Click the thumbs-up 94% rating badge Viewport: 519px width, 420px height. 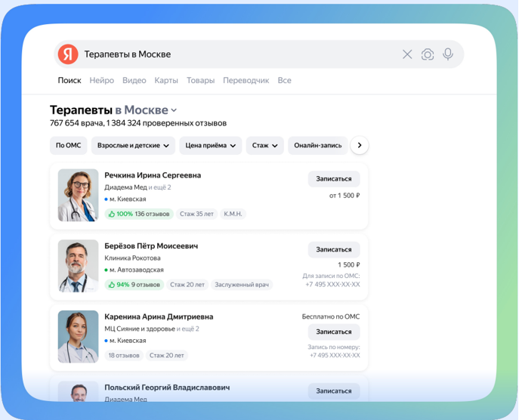tap(134, 285)
